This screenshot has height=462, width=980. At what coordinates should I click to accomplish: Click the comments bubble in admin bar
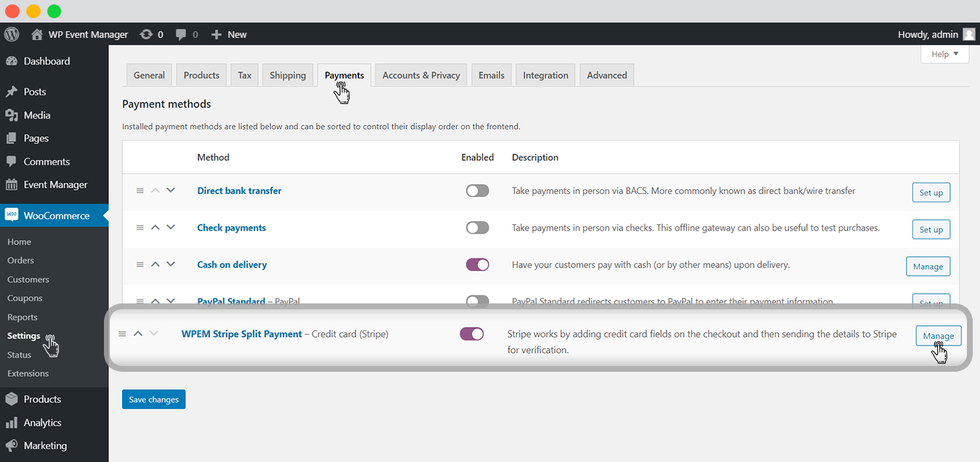181,34
